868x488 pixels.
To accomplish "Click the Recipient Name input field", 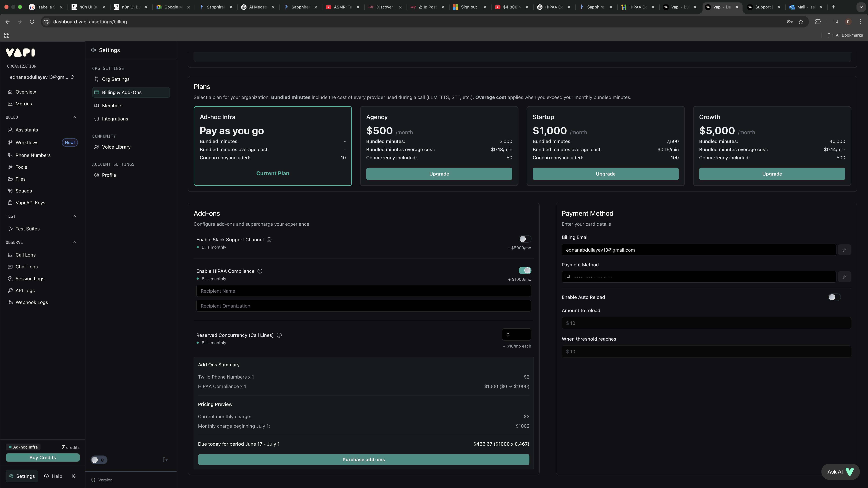I will (363, 291).
